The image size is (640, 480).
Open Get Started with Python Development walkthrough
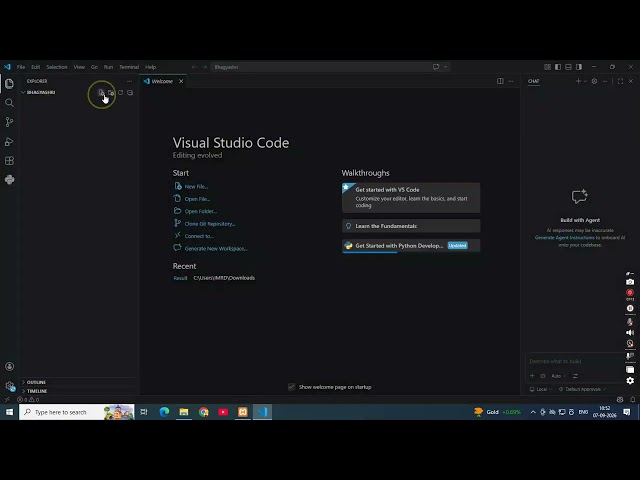coord(411,246)
